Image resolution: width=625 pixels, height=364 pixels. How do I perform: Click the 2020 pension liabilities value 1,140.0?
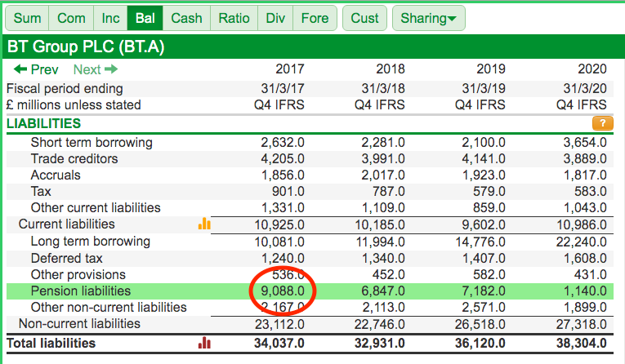click(x=585, y=291)
